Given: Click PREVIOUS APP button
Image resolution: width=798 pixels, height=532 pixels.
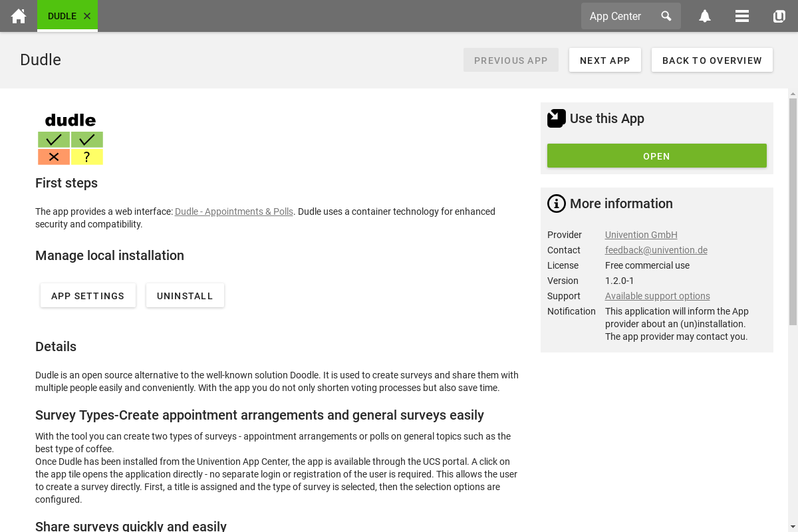Looking at the screenshot, I should (511, 60).
